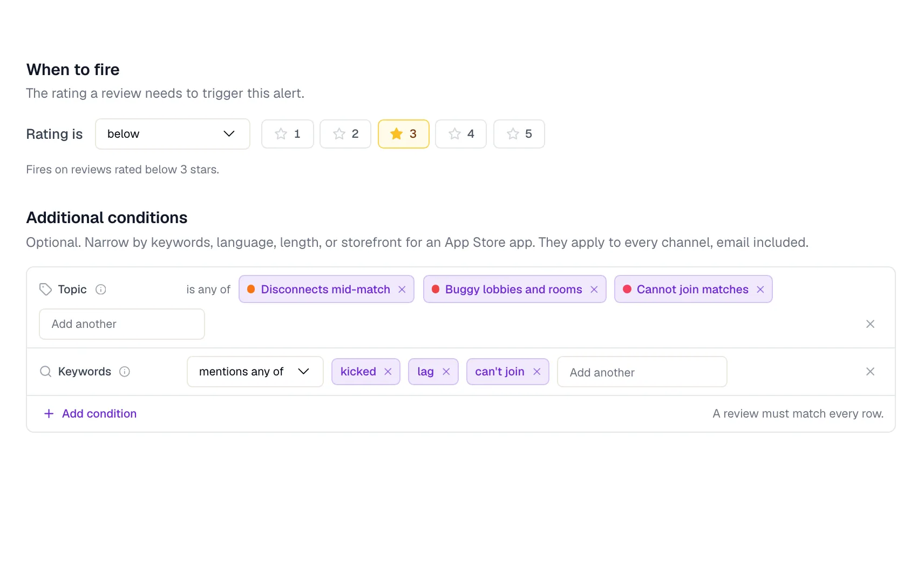924x578 pixels.
Task: Remove the 'Buggy lobbies and rooms' topic chip
Action: coord(594,290)
